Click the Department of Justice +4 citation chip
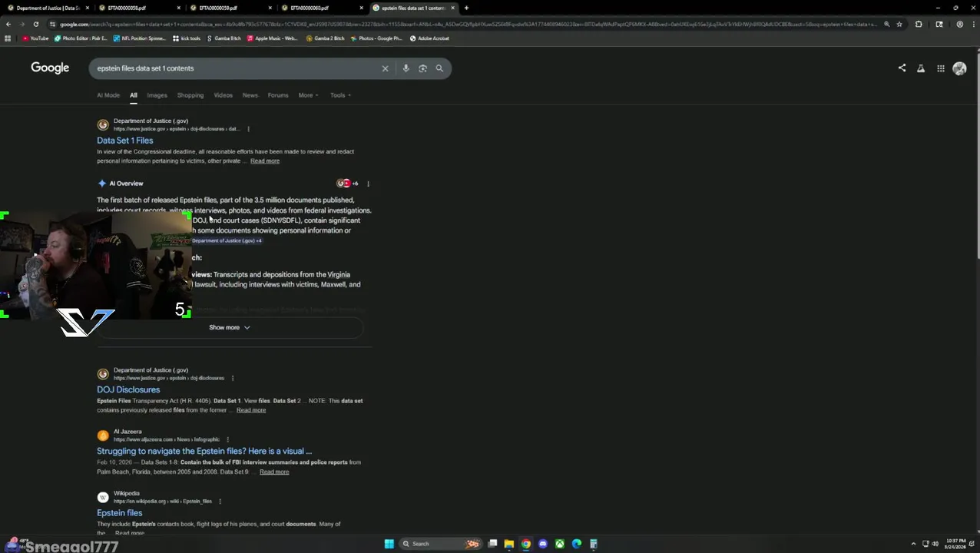The image size is (980, 553). click(x=227, y=240)
